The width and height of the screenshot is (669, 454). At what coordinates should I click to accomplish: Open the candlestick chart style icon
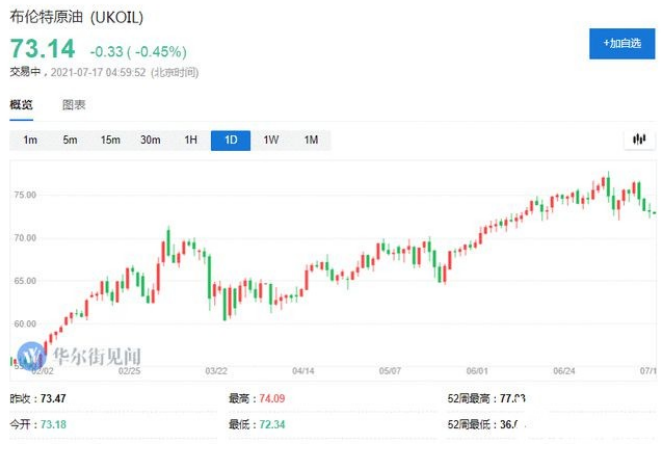click(x=637, y=140)
